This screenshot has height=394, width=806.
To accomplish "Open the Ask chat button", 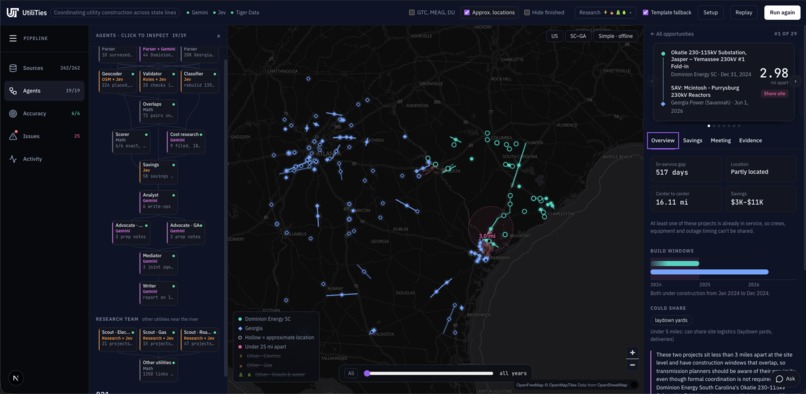I will 785,379.
